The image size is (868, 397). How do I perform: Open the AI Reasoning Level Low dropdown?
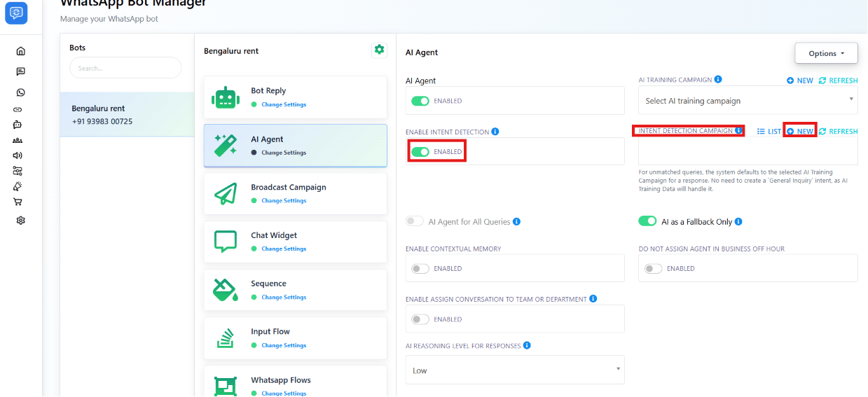[515, 370]
